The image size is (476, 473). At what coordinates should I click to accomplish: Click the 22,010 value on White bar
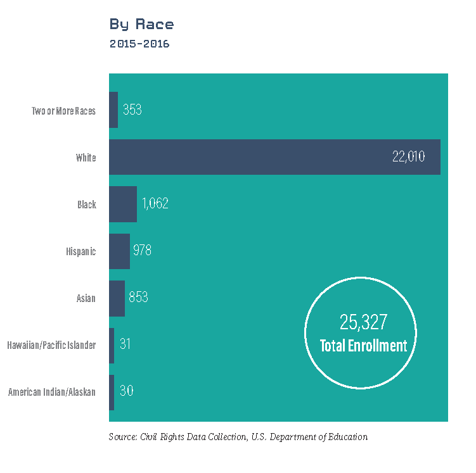[x=408, y=157]
